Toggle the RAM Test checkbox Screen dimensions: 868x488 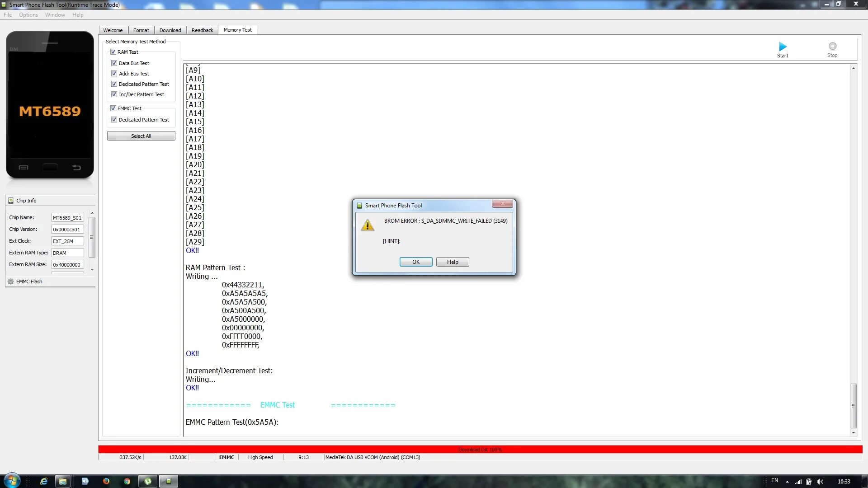click(x=113, y=51)
